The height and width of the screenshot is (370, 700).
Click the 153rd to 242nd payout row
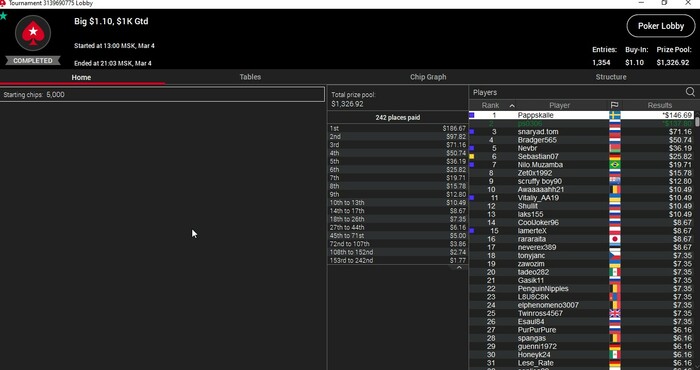[x=397, y=261]
